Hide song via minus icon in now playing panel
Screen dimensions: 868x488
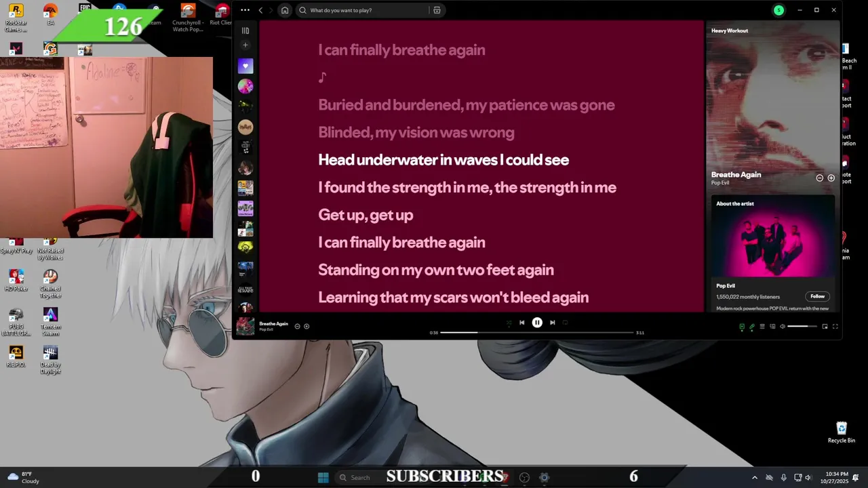click(x=819, y=178)
